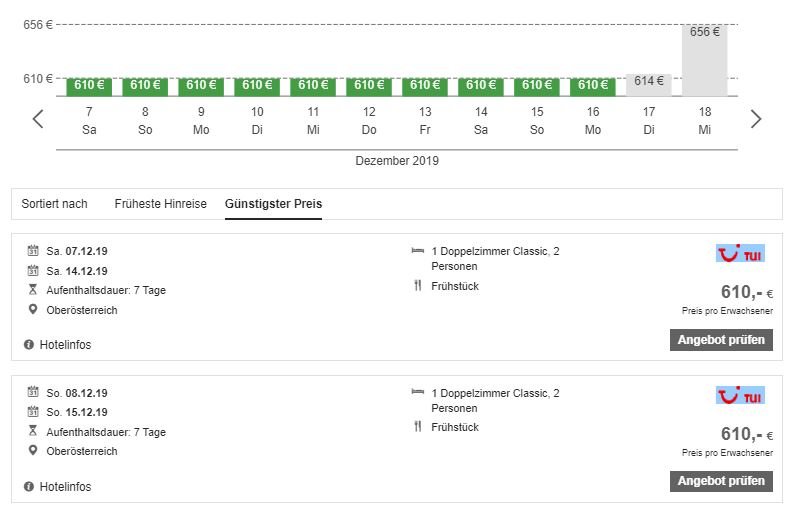Open Hotelinfos link in first offer
The height and width of the screenshot is (510, 791).
(65, 345)
